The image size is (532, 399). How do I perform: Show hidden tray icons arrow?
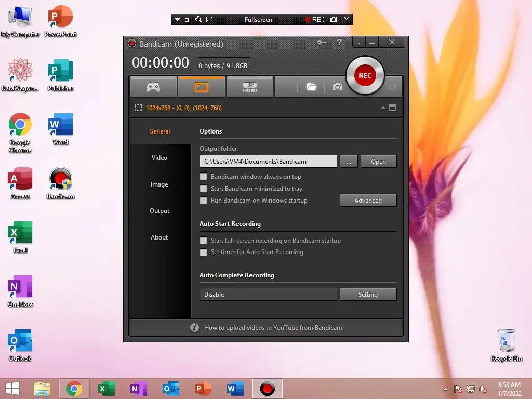pyautogui.click(x=445, y=389)
